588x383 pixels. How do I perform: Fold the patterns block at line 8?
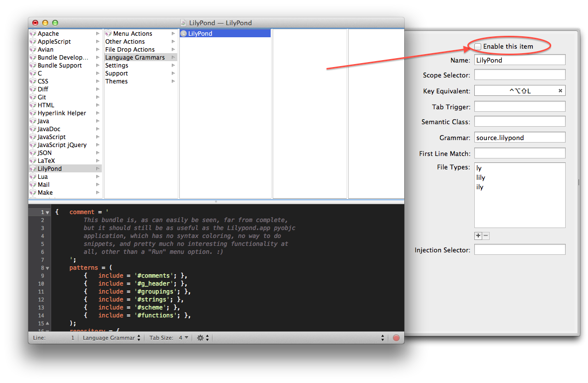coord(47,268)
